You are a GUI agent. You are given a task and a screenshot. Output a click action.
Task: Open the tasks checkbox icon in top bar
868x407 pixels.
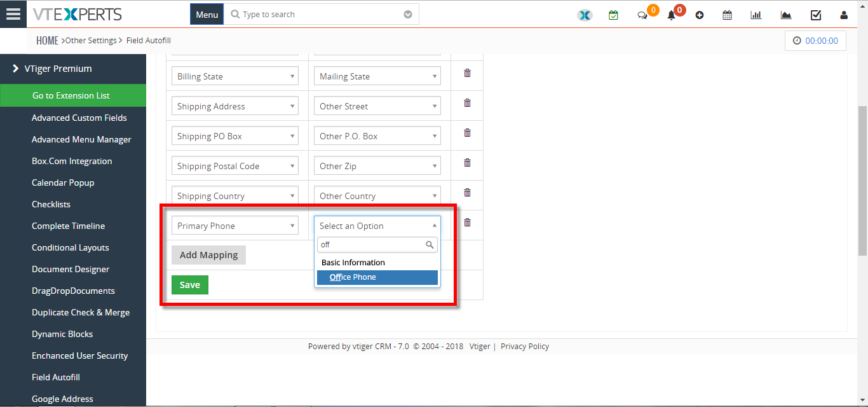pos(816,15)
